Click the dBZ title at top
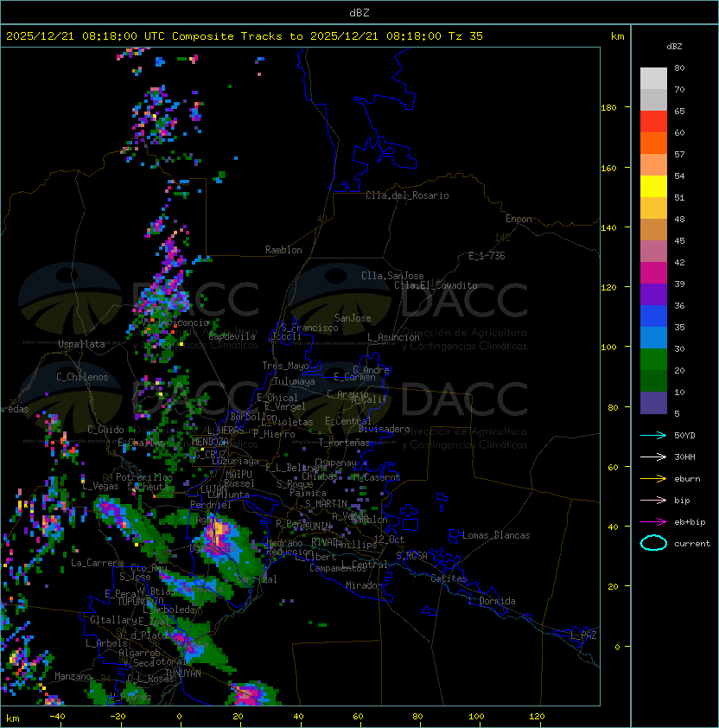The height and width of the screenshot is (728, 719). [x=359, y=12]
